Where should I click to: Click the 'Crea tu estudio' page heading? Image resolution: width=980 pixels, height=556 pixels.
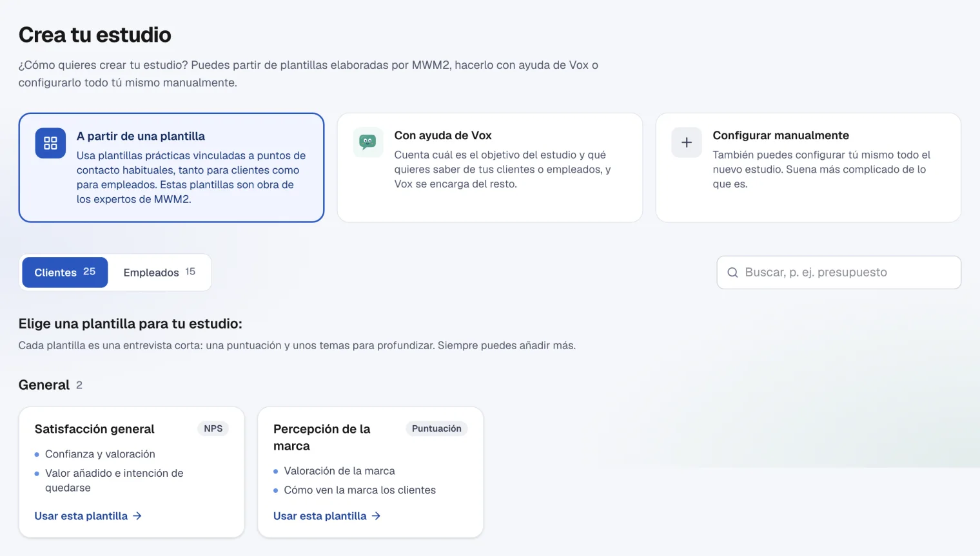coord(95,35)
